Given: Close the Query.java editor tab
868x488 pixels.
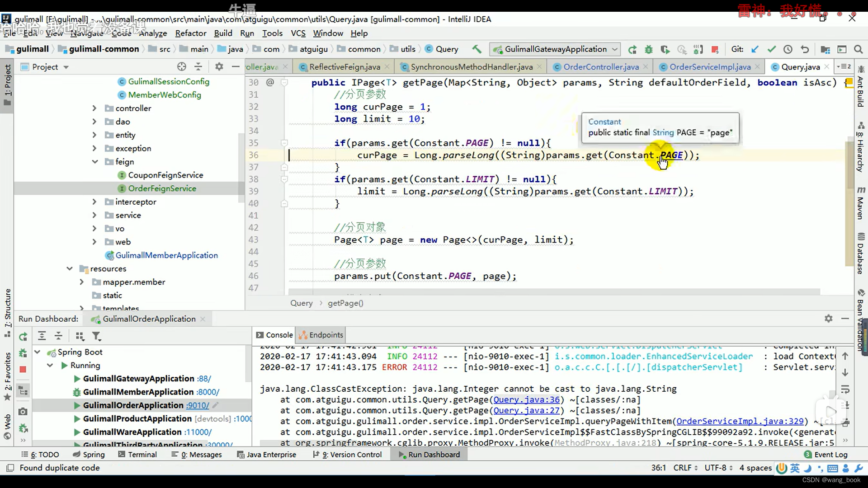Looking at the screenshot, I should click(x=827, y=67).
